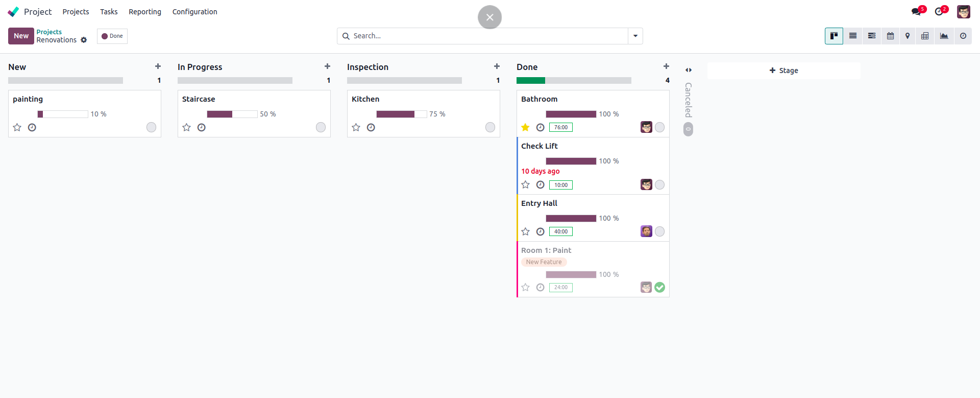Toggle the state circle on Staircase task
The image size is (980, 398).
click(321, 127)
